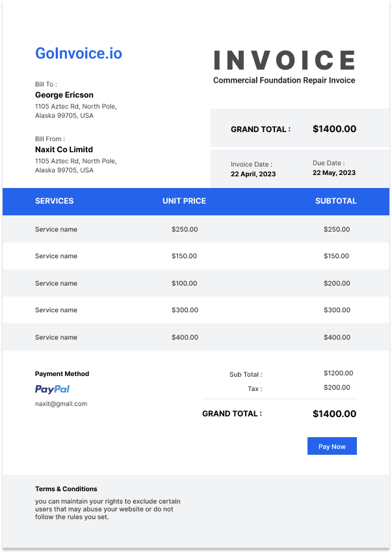Select the service row priced $400.00
Image resolution: width=392 pixels, height=553 pixels.
196,337
